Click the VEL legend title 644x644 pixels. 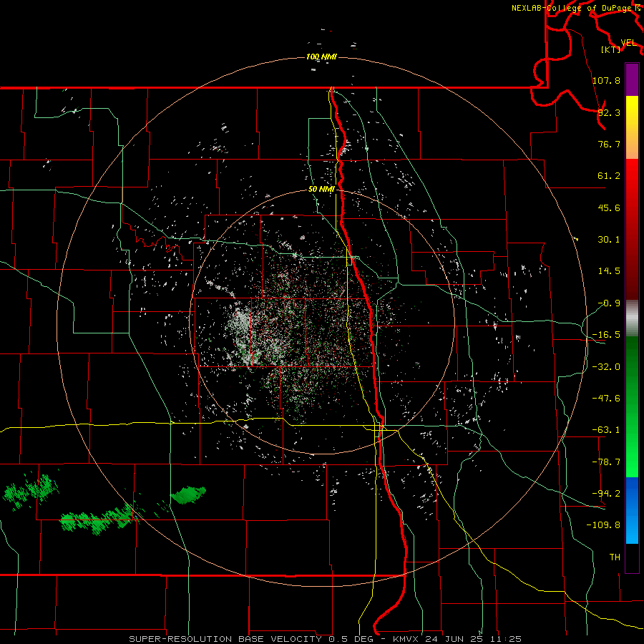628,43
